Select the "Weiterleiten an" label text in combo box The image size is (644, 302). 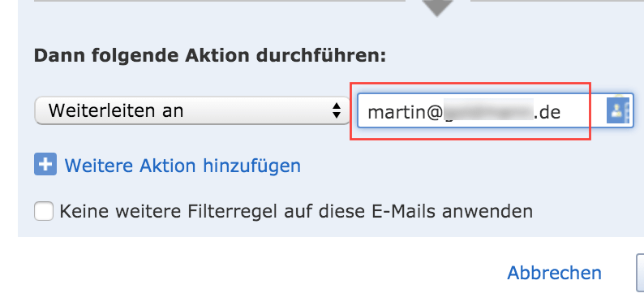[116, 110]
